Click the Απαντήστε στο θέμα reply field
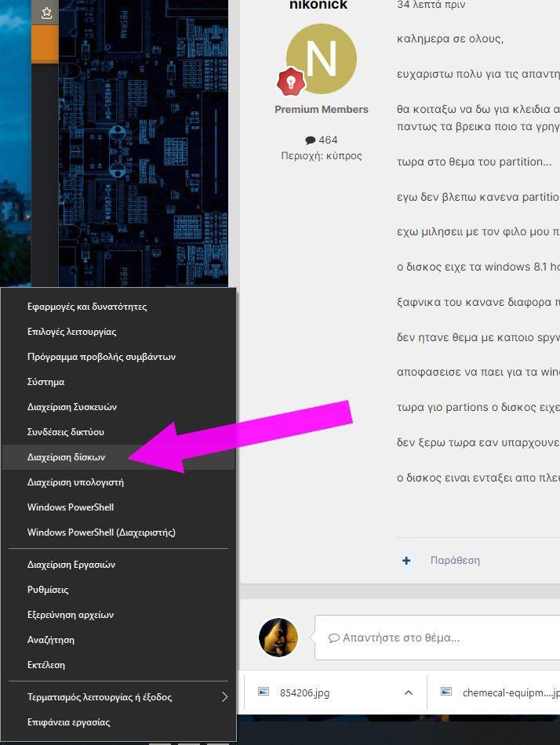This screenshot has height=745, width=560. pos(438,638)
